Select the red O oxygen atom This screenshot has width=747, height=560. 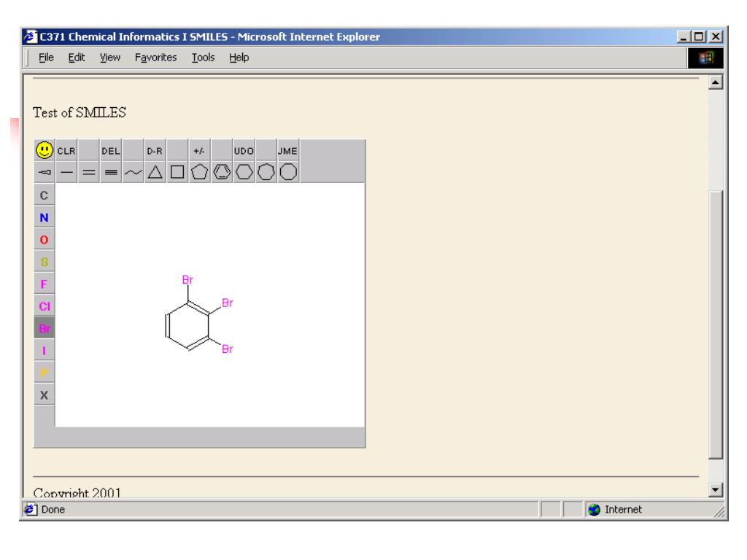tap(44, 239)
